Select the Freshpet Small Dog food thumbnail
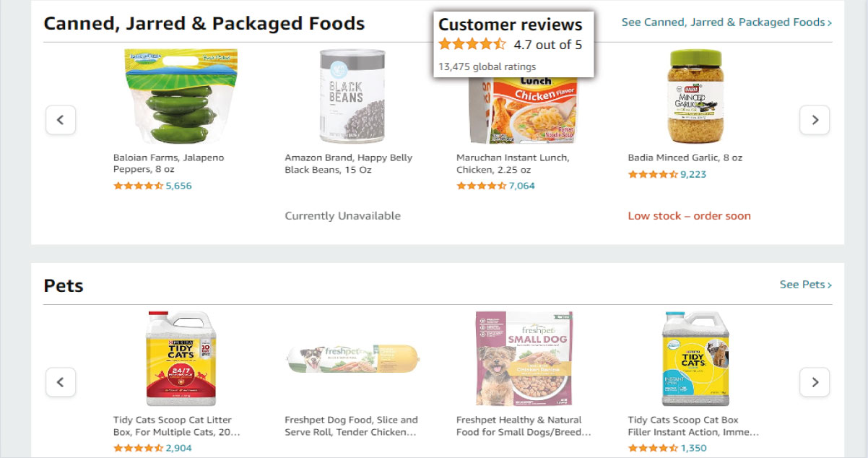Image resolution: width=868 pixels, height=458 pixels. [x=524, y=358]
